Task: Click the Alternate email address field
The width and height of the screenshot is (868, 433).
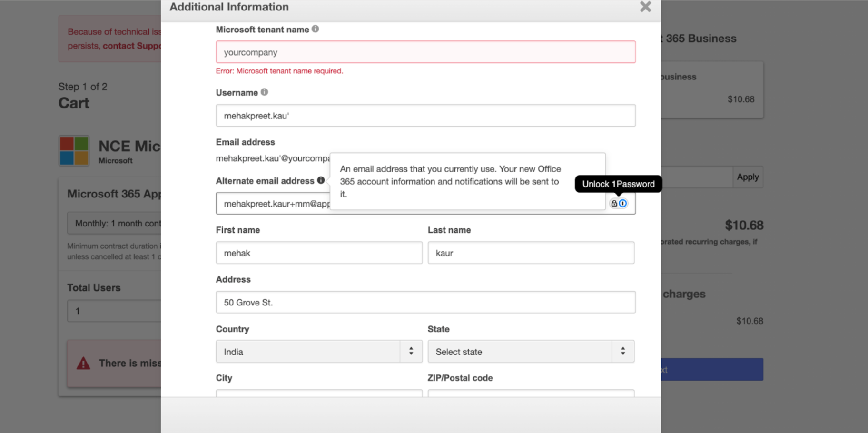Action: 272,204
